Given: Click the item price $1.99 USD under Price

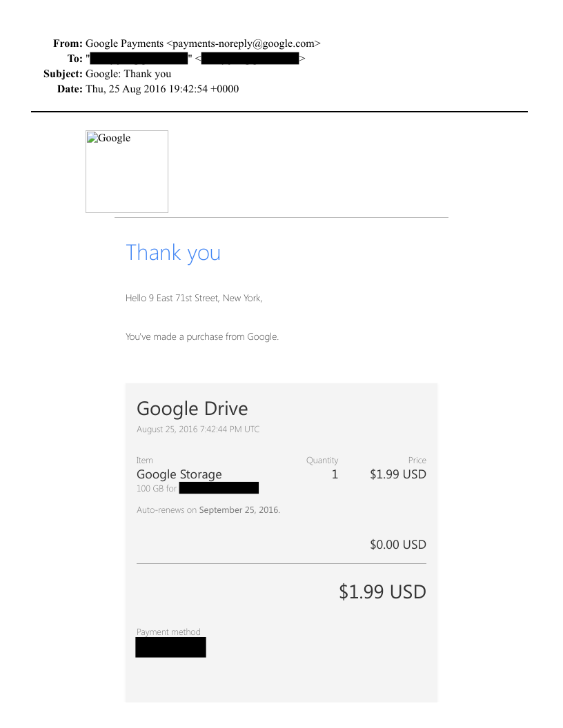Looking at the screenshot, I should pos(397,474).
